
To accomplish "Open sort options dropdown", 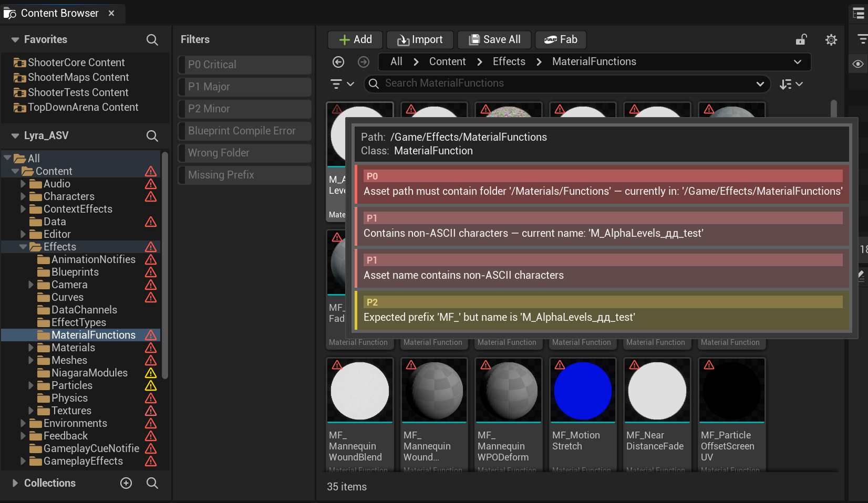I will point(791,84).
